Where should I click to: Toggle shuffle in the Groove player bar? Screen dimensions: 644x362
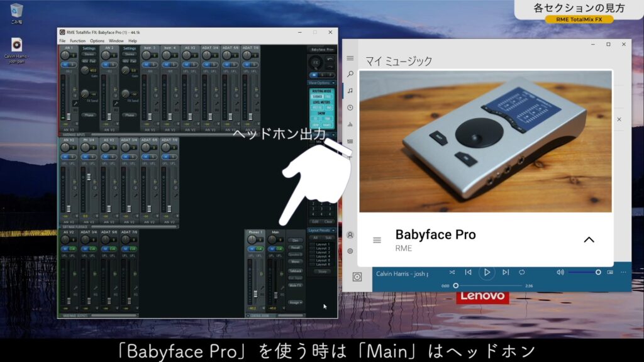click(452, 272)
